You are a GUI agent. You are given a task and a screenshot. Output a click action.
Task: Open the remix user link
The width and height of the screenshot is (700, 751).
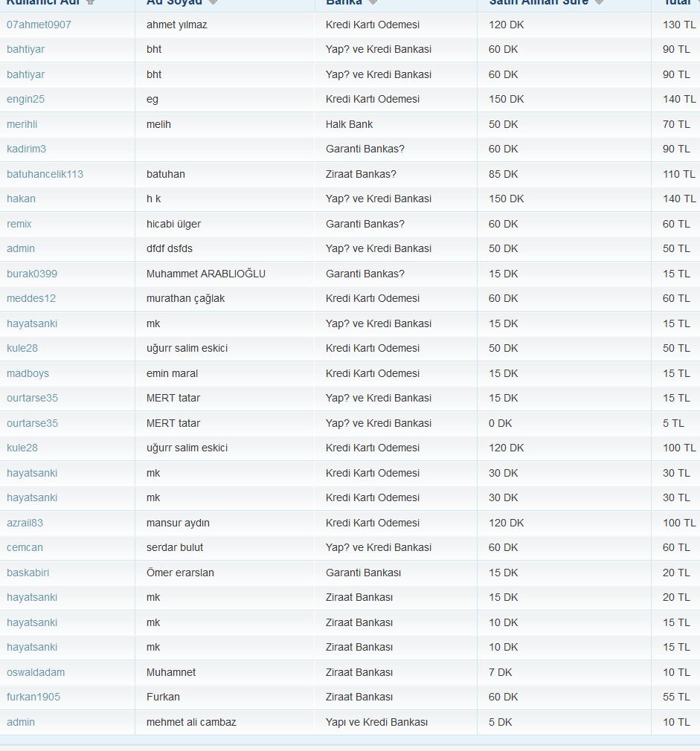coord(19,224)
